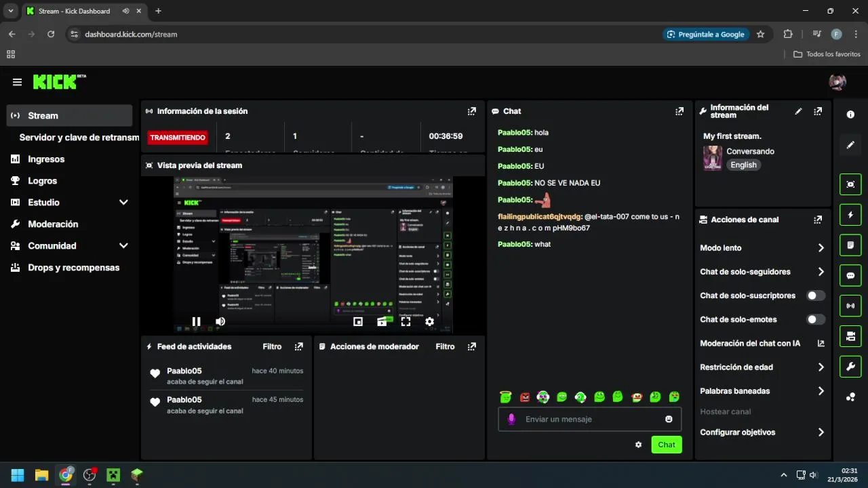Open Chat de solo-seguidores options
The width and height of the screenshot is (868, 488).
point(762,272)
